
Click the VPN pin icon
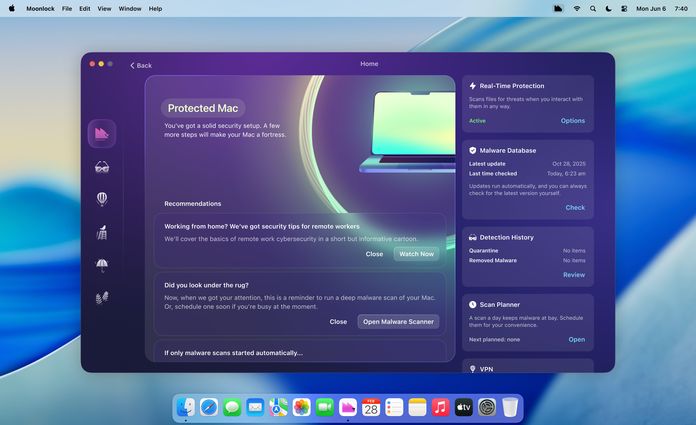[x=472, y=369]
